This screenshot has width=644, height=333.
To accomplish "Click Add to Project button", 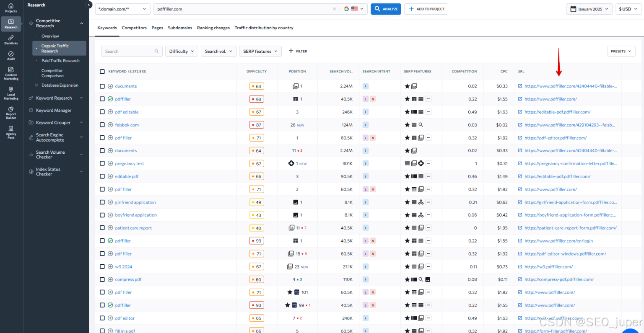I will click(x=426, y=9).
